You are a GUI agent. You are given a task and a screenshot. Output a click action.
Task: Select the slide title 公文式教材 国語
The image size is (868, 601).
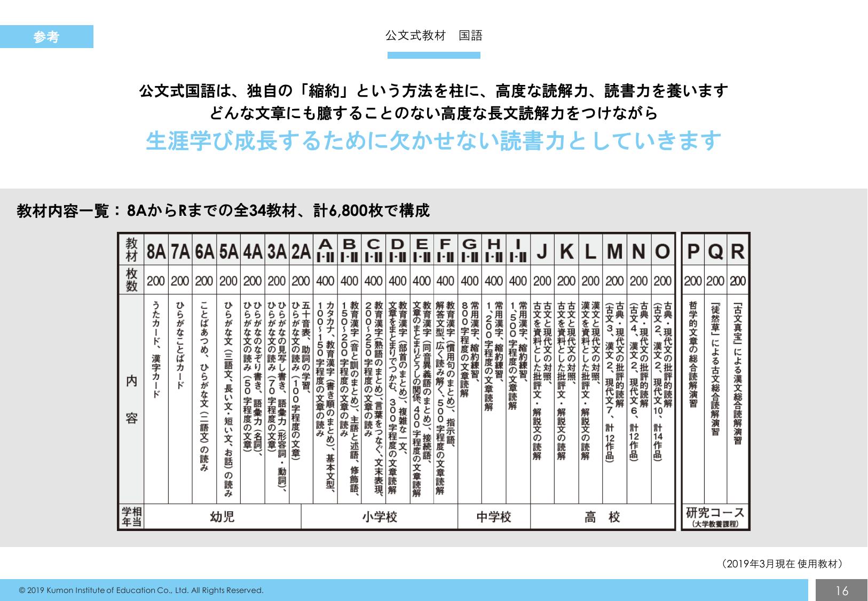pyautogui.click(x=433, y=36)
